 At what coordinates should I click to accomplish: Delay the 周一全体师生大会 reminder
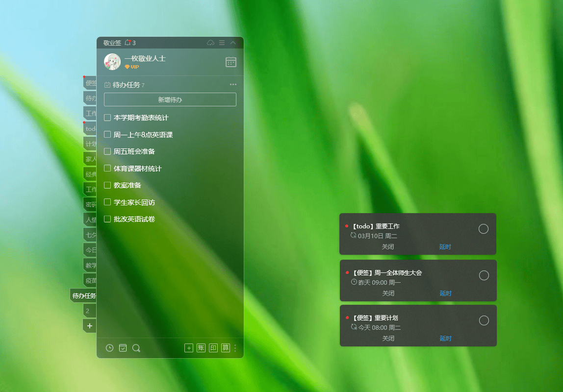(445, 294)
